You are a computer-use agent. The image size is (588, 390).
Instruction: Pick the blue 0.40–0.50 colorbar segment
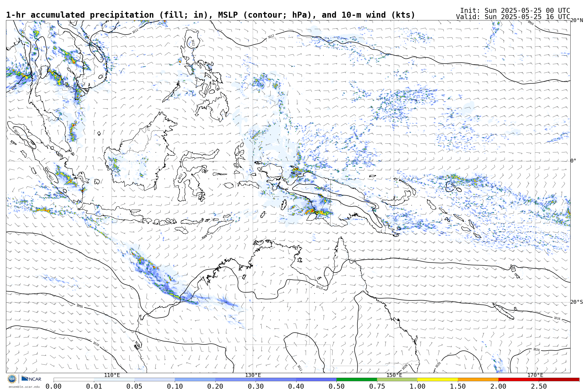pos(316,379)
